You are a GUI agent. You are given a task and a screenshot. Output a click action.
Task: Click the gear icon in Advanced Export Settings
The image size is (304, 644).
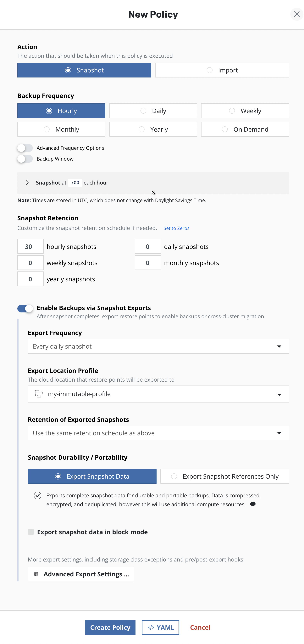36,574
